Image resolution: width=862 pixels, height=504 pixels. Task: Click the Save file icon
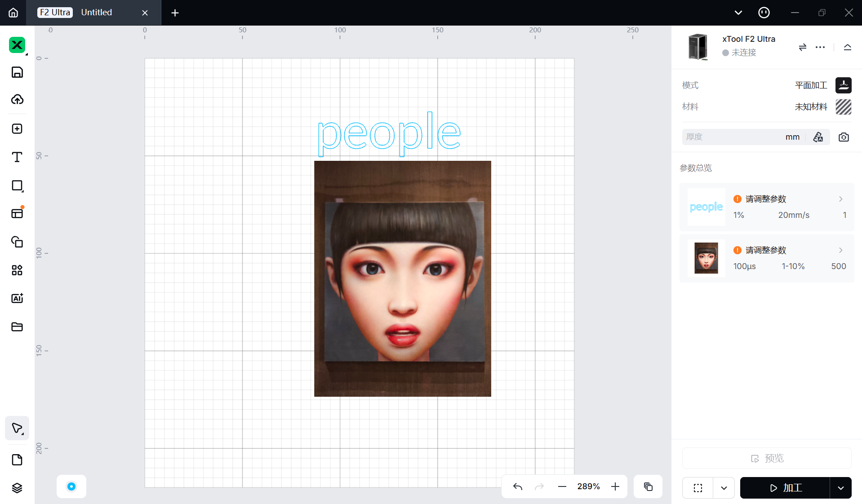click(17, 72)
